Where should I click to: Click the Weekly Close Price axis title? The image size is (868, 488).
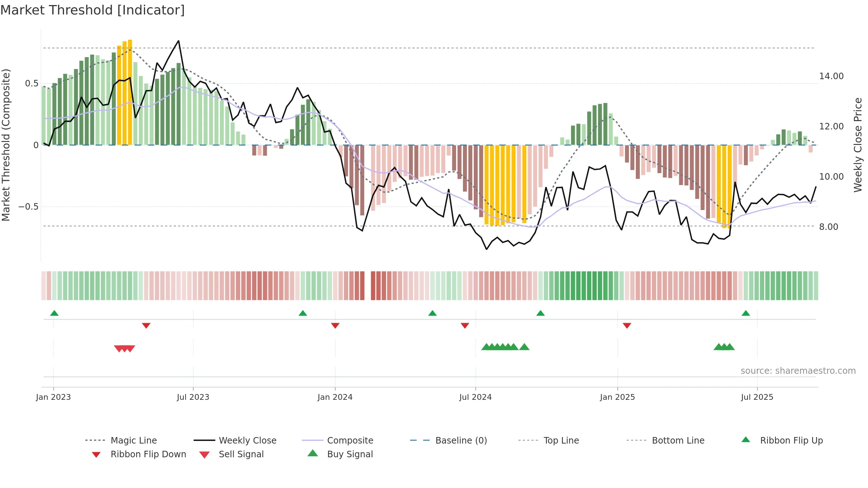pos(858,145)
